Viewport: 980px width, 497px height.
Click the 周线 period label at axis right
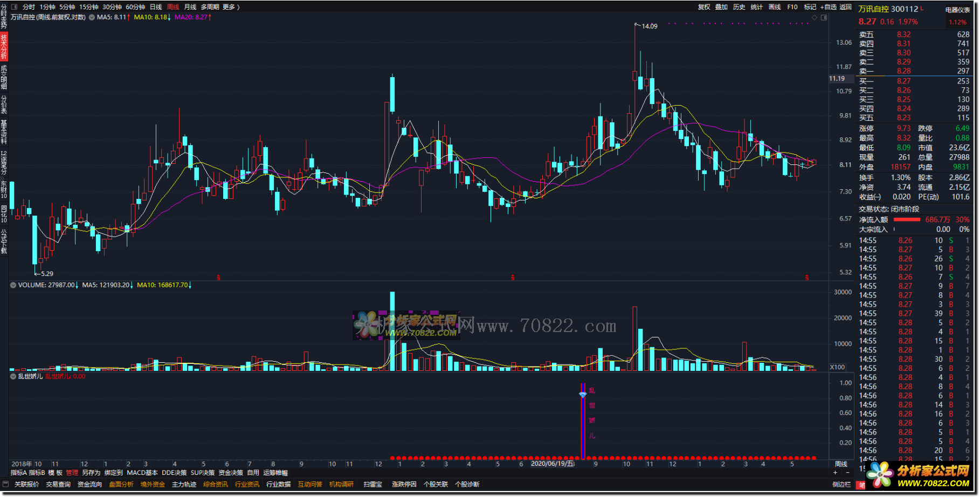pyautogui.click(x=841, y=464)
